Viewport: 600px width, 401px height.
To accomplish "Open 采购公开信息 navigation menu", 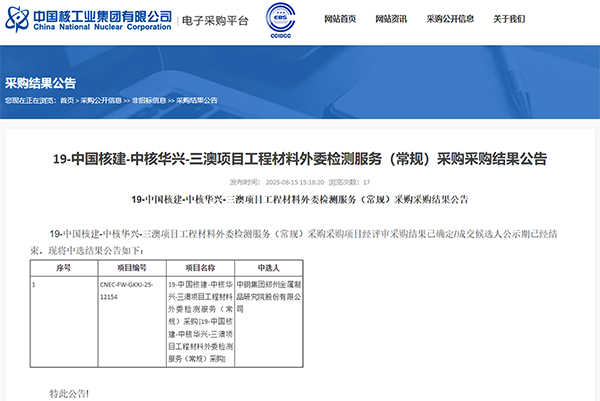I will (450, 20).
